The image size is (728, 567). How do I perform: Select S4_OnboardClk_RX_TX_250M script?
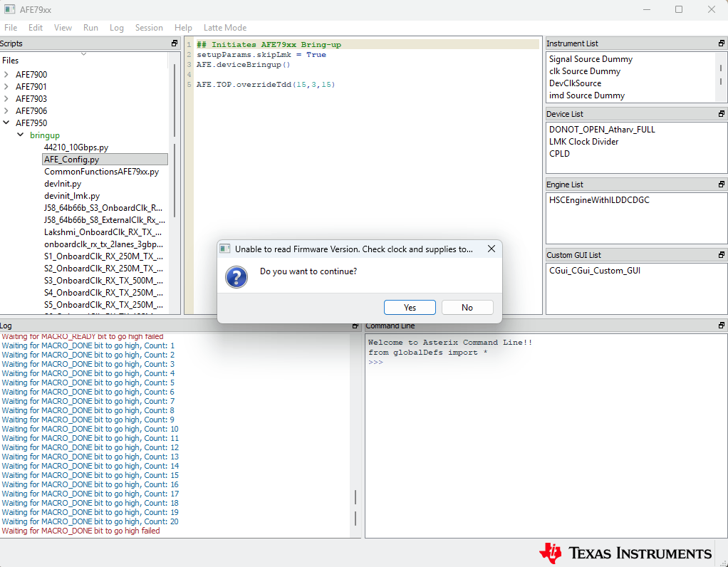[103, 293]
